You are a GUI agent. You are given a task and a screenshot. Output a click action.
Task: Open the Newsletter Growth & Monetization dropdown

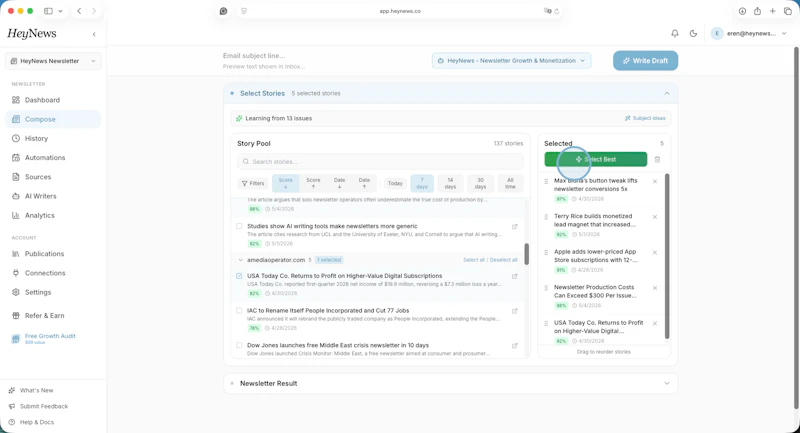pos(511,61)
